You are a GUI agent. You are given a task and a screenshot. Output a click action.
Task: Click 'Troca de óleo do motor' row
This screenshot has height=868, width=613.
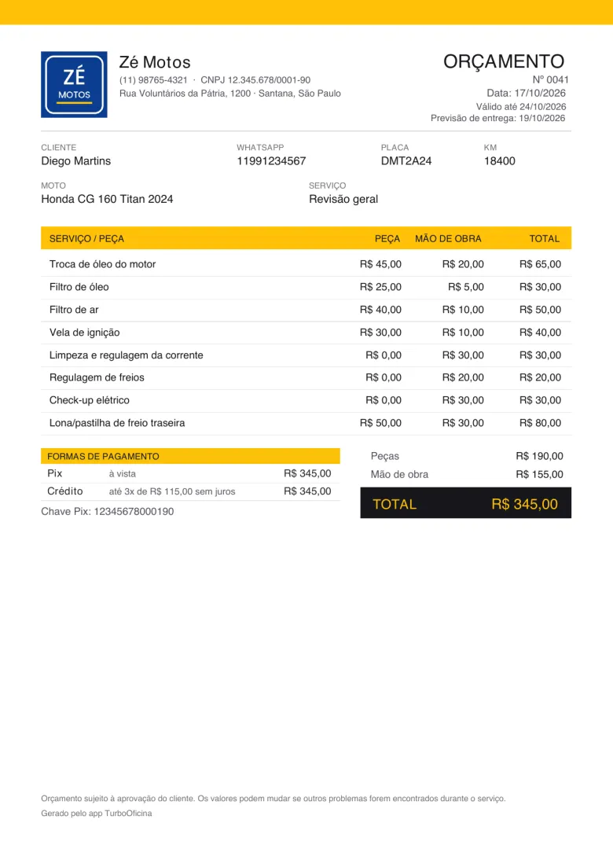(306, 264)
